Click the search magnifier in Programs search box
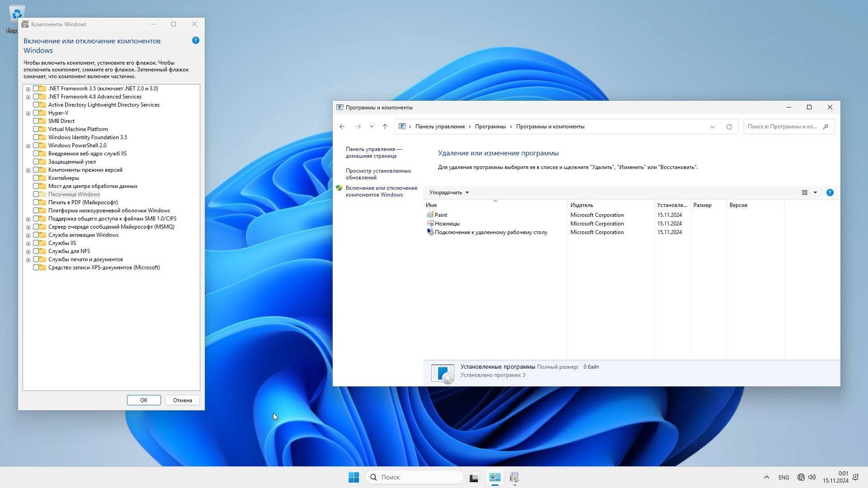The height and width of the screenshot is (488, 868). pyautogui.click(x=826, y=127)
